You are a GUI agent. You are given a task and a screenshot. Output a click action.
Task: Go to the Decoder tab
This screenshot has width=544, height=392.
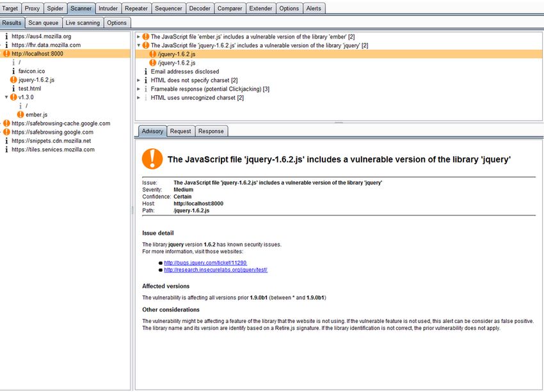tap(200, 8)
